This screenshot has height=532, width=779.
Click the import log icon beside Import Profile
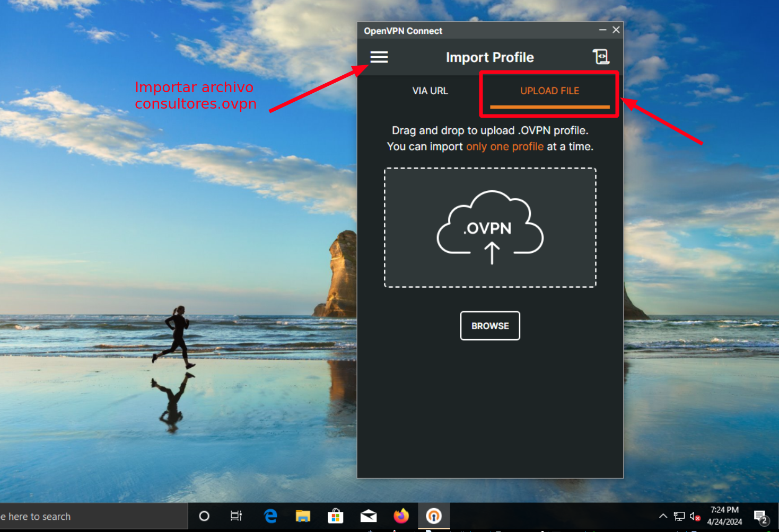(600, 57)
